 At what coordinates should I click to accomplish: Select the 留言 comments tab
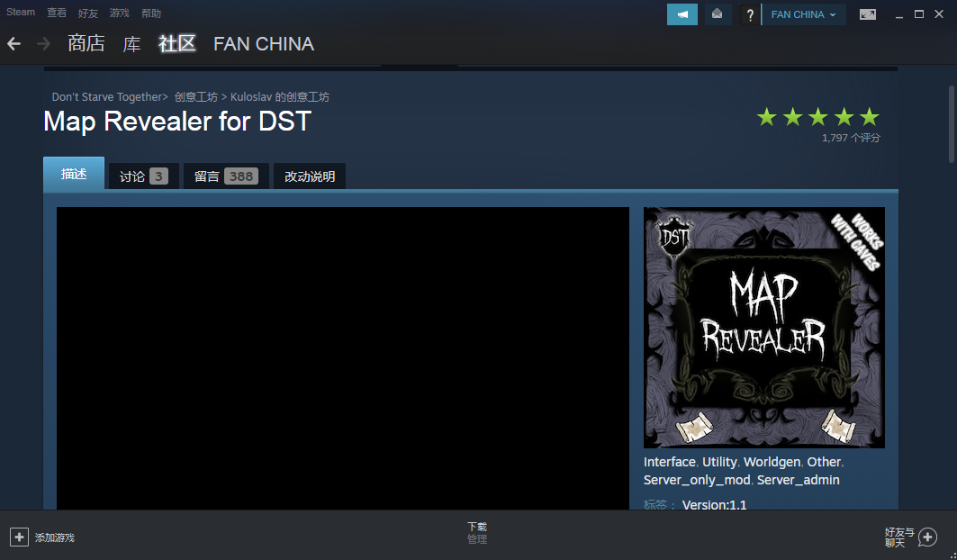click(x=227, y=176)
